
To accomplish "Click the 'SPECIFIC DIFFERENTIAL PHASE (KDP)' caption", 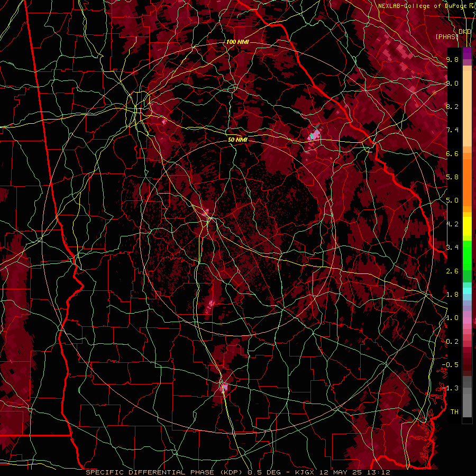I will click(164, 473).
